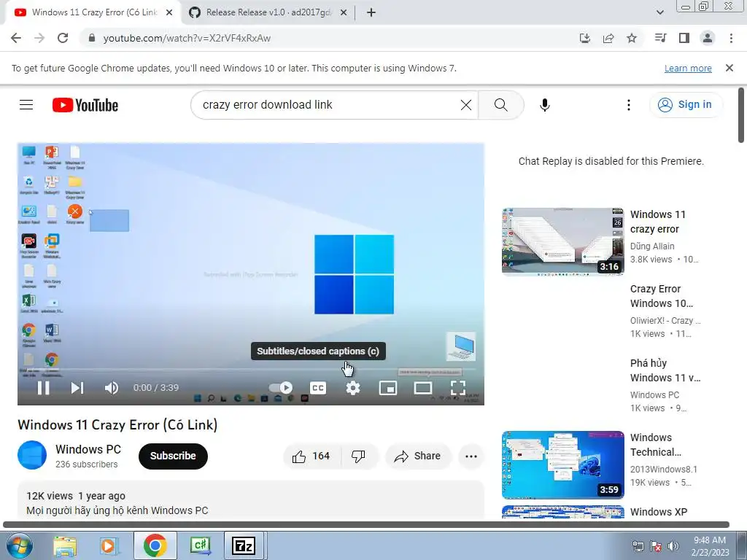Switch to Release v1.0 GitHub tab
The width and height of the screenshot is (747, 560).
(x=268, y=12)
